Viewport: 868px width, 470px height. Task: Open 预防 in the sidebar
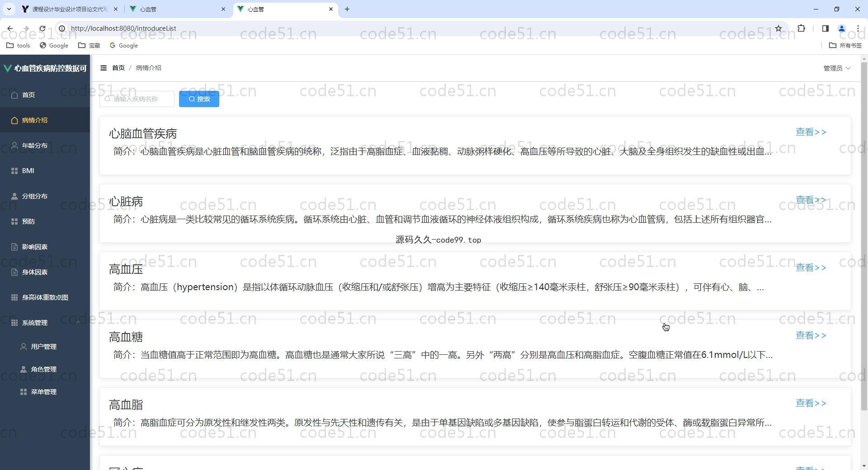[x=45, y=221]
